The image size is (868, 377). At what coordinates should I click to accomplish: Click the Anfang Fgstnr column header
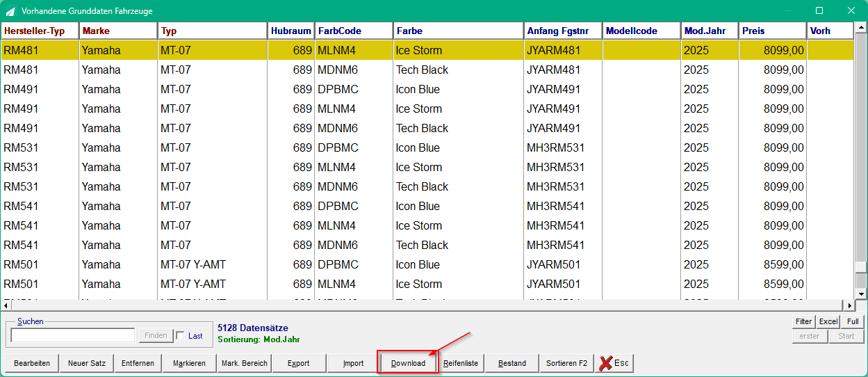pyautogui.click(x=563, y=31)
